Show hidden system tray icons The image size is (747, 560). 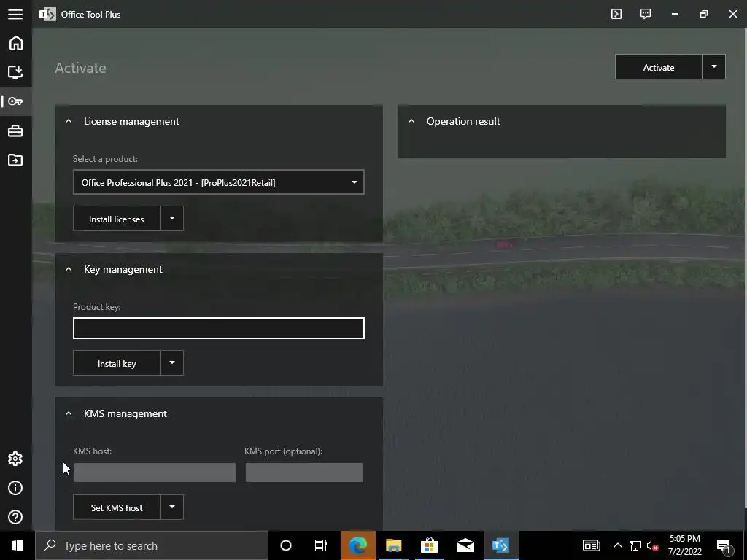(617, 545)
